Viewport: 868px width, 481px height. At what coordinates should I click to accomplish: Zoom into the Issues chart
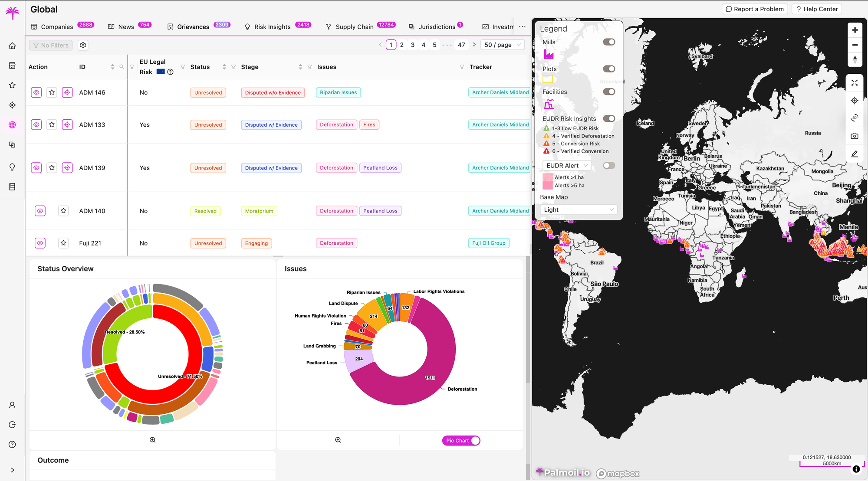pyautogui.click(x=338, y=440)
